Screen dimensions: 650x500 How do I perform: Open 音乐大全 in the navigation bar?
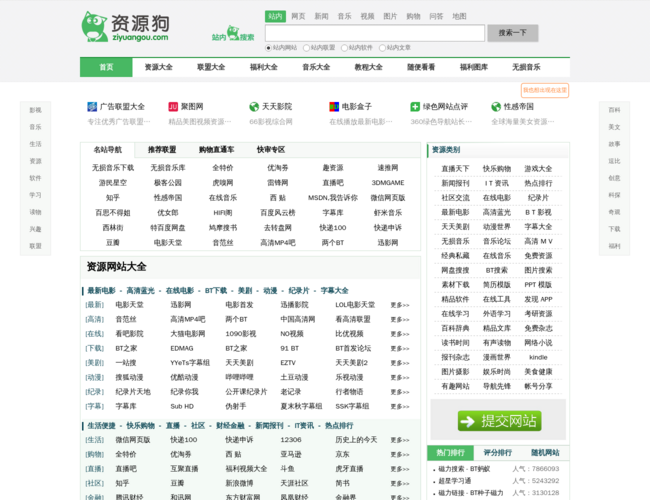point(316,67)
